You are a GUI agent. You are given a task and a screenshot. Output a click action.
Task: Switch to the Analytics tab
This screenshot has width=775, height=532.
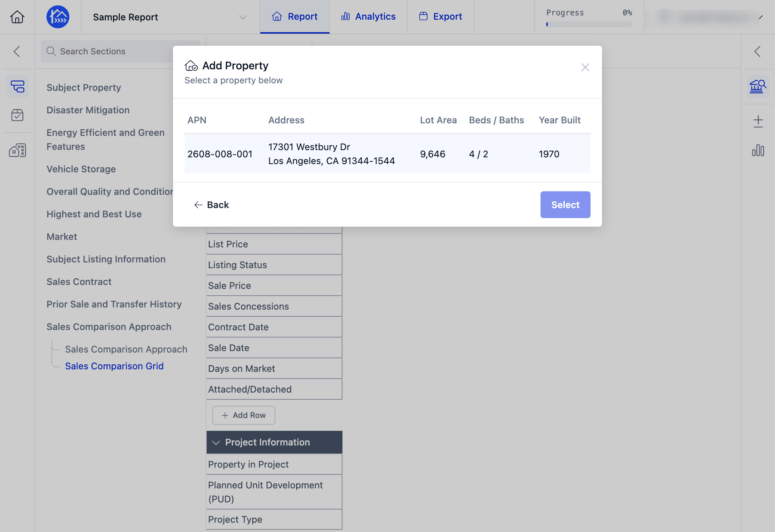(x=368, y=16)
